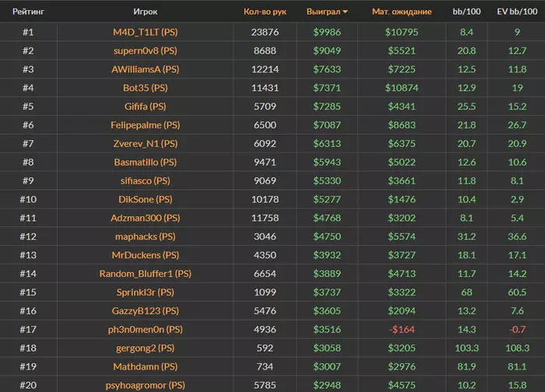Open Bot35 (PS) player page
Screen dimensions: 545x392
[146, 88]
